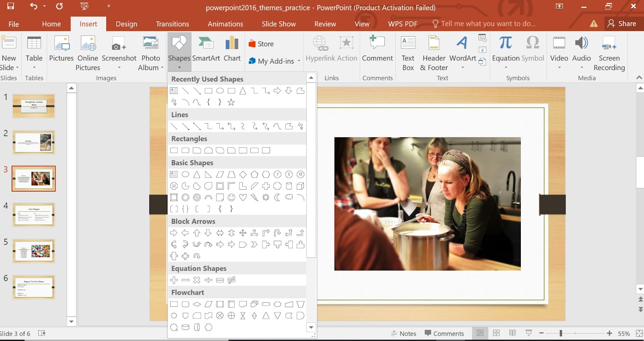Select the 5-point star in Recently Used Shapes

pos(231,102)
